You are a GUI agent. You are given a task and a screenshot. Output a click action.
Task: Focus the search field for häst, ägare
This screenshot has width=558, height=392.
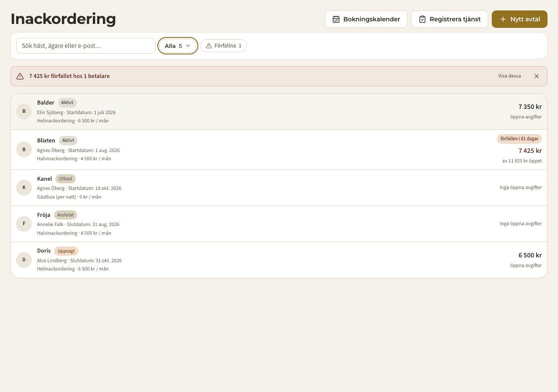click(86, 46)
